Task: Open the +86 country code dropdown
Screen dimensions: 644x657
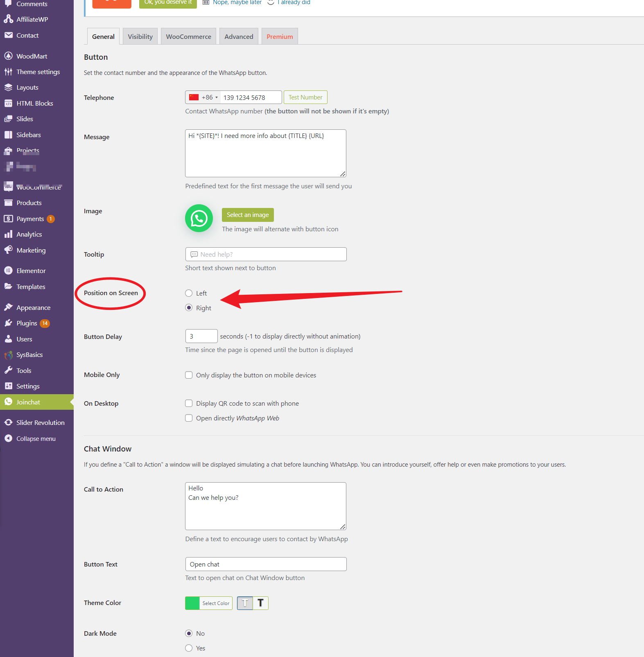Action: 203,97
